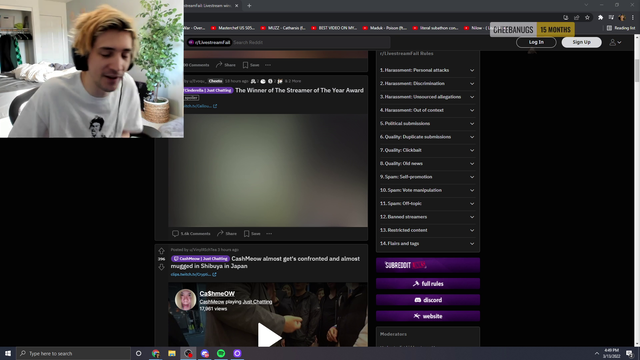The height and width of the screenshot is (360, 640).
Task: Open 'The Winner of The Streamer' post title
Action: (299, 90)
